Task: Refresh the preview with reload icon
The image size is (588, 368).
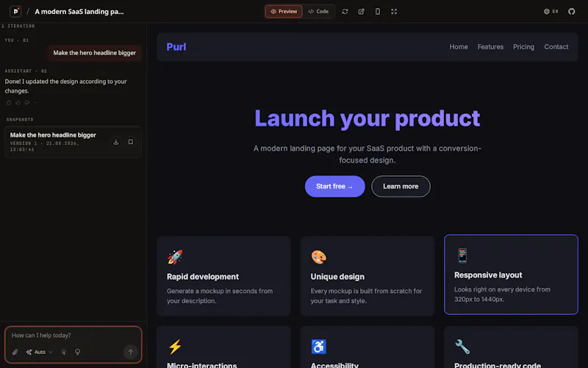Action: point(345,12)
